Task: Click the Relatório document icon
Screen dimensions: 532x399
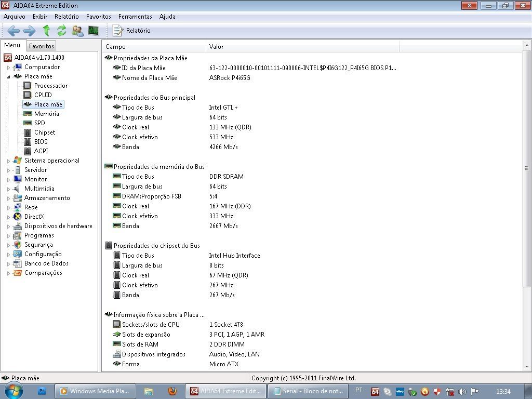Action: (x=117, y=31)
